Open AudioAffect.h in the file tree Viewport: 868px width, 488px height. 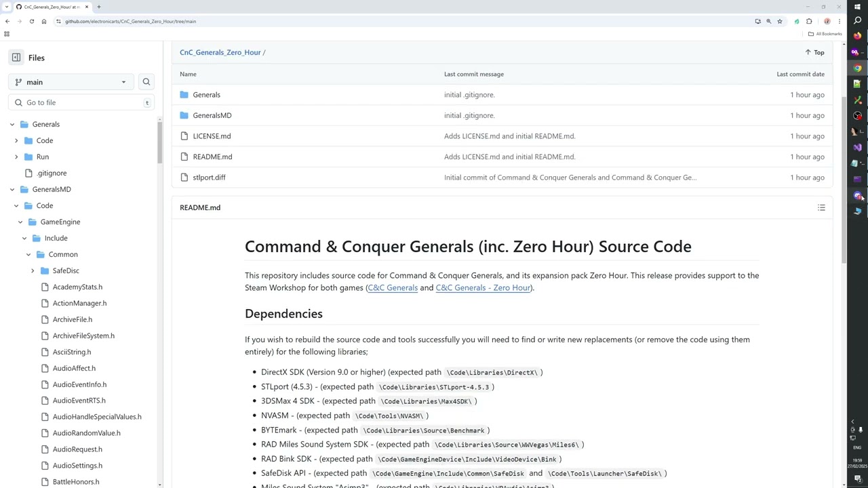(74, 368)
